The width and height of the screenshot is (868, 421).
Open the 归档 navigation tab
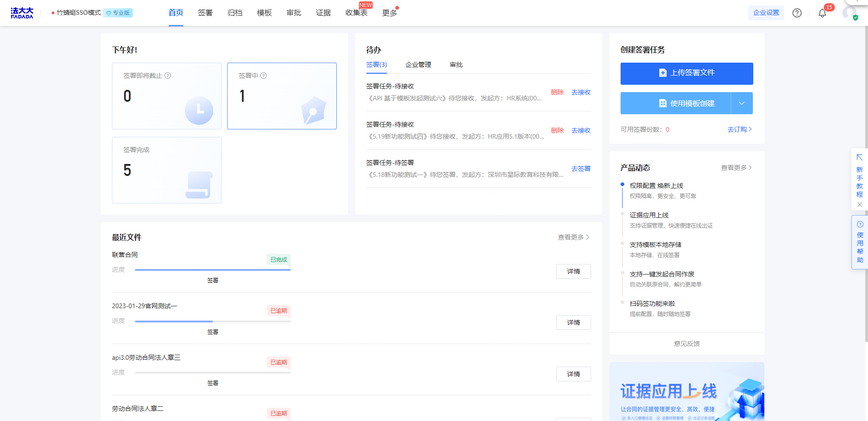(235, 13)
